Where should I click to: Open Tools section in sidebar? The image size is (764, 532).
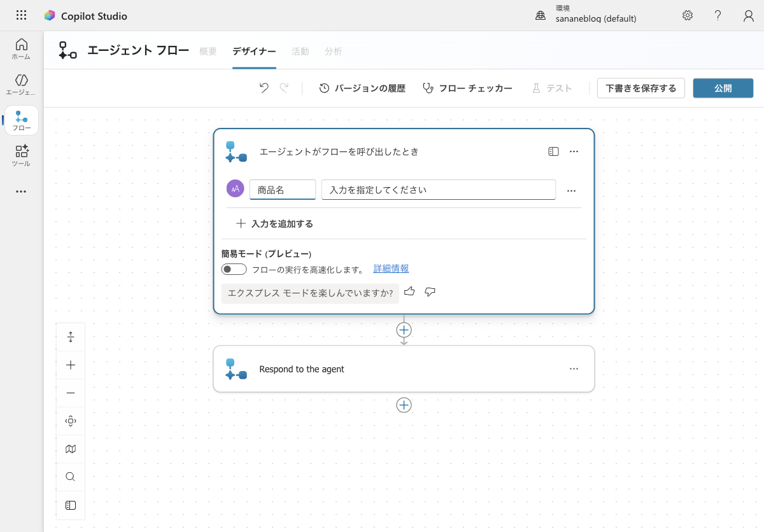click(22, 156)
